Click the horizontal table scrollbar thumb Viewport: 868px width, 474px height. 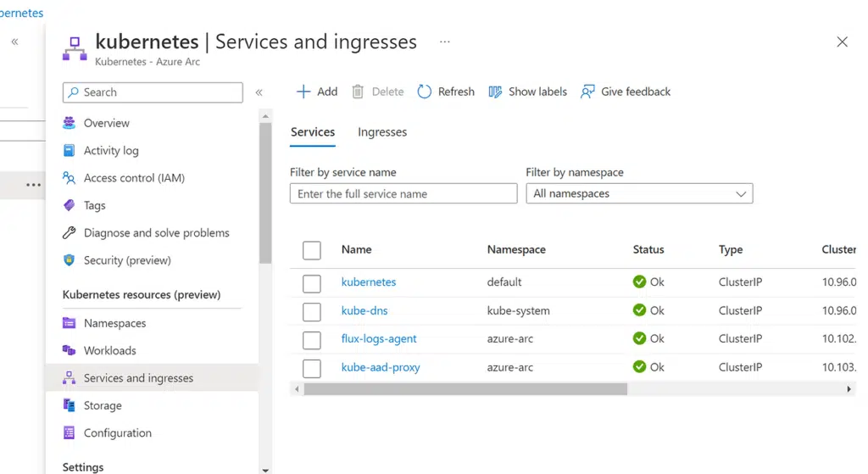[x=465, y=389]
